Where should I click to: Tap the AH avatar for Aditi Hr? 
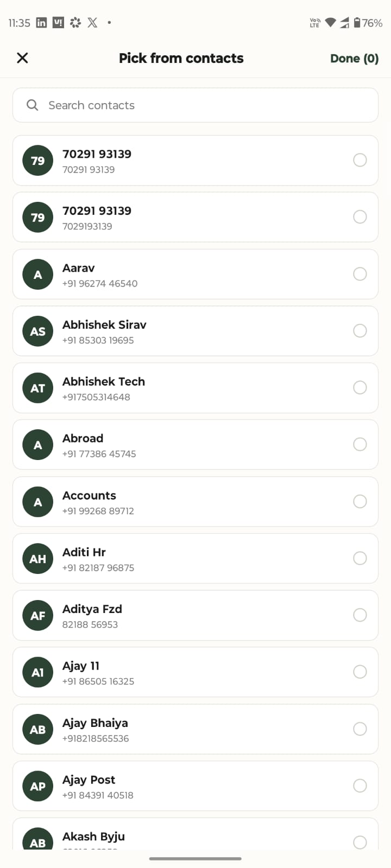point(38,558)
